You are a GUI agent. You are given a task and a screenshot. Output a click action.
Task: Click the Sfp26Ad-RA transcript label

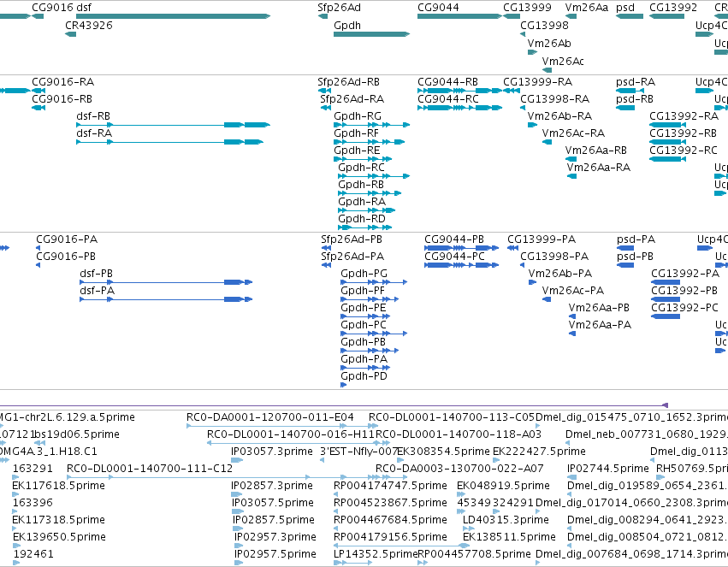tap(352, 99)
